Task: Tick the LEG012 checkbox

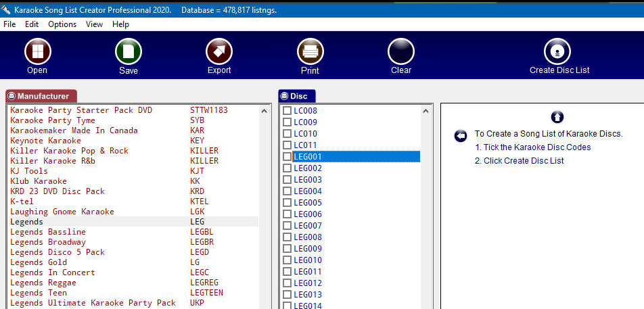Action: click(x=287, y=283)
